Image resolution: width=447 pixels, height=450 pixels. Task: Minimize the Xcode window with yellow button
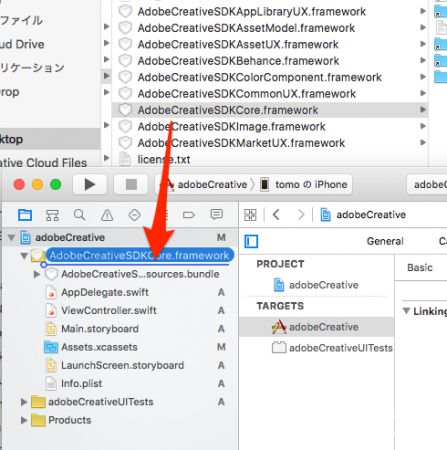37,184
